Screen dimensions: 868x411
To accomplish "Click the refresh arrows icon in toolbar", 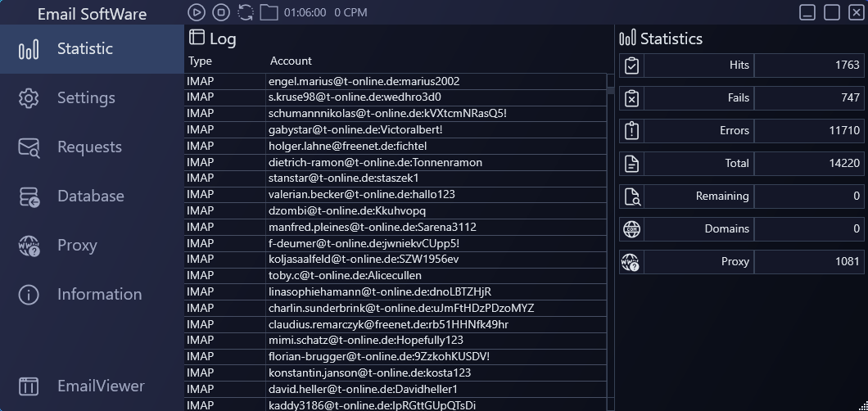I will click(245, 12).
